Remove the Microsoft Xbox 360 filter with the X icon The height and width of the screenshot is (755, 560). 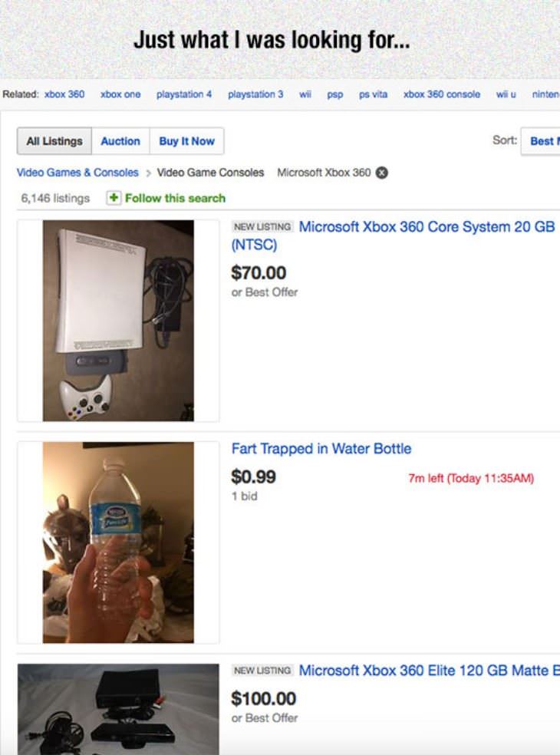click(381, 173)
